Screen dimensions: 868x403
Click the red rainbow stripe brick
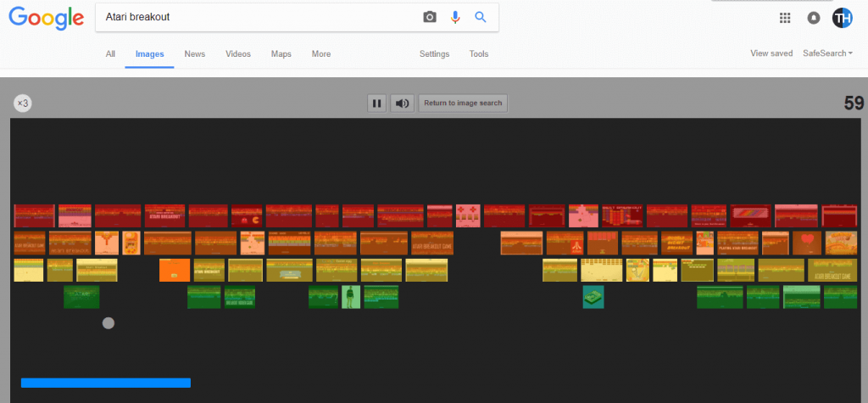(751, 215)
